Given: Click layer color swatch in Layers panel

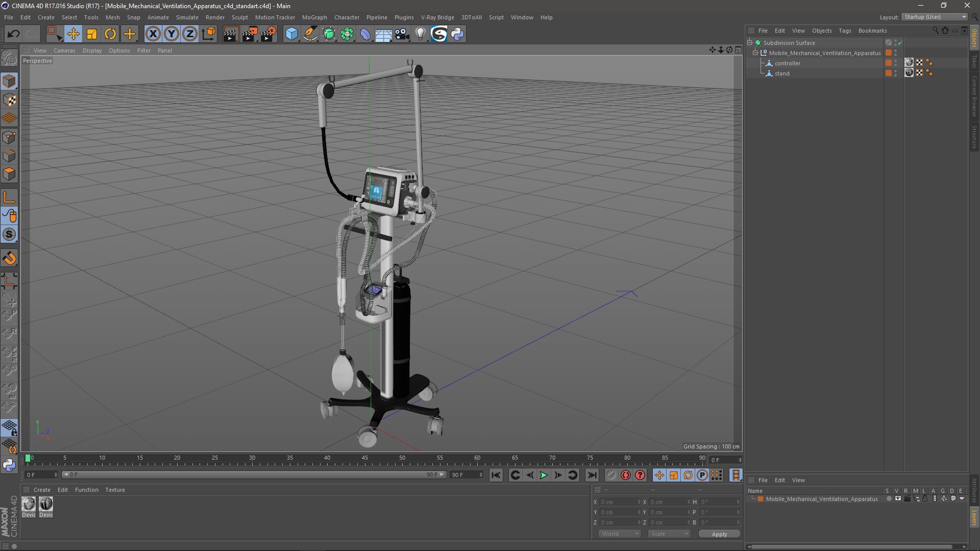Looking at the screenshot, I should coord(761,499).
